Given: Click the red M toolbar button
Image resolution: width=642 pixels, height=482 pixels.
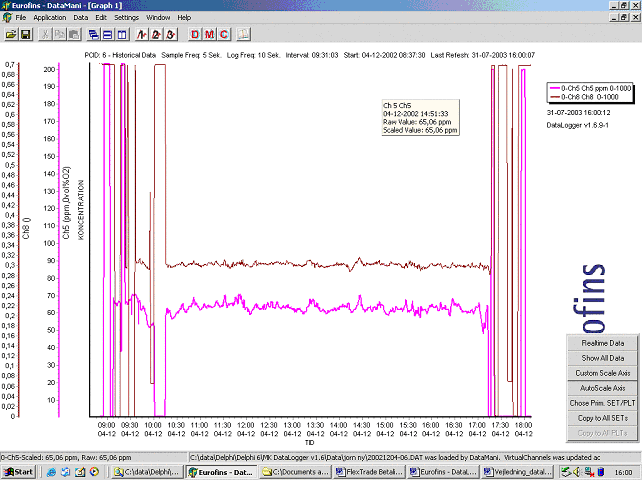Looking at the screenshot, I should pos(210,34).
